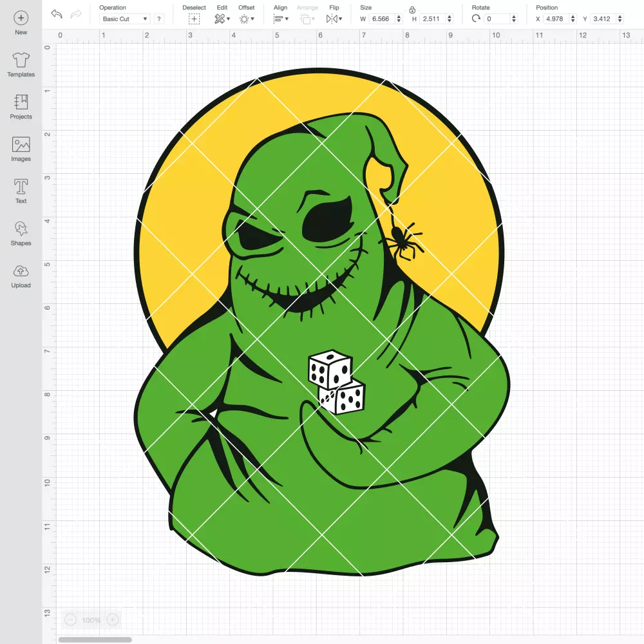
Task: Click the Rotate icon
Action: 476,19
